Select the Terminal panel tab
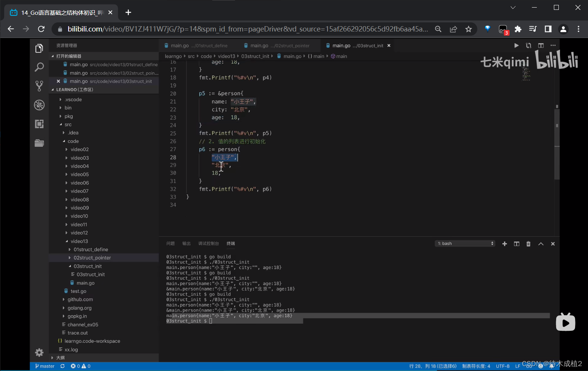The height and width of the screenshot is (371, 588). (231, 244)
